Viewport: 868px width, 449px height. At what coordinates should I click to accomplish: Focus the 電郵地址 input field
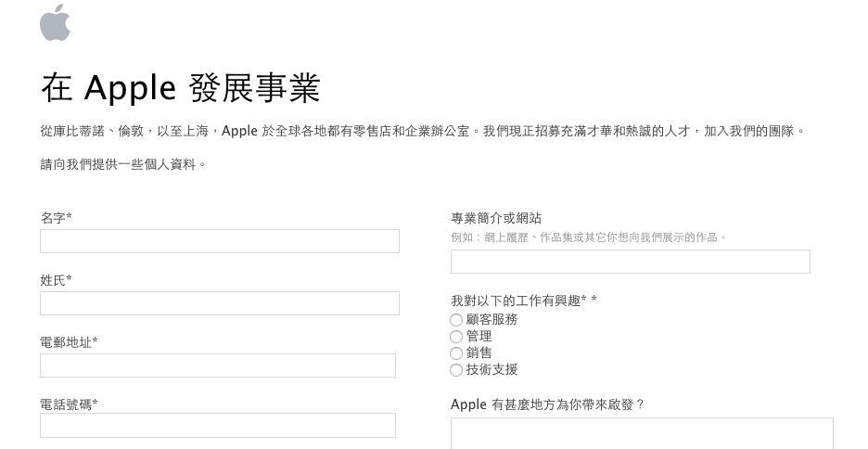click(218, 366)
